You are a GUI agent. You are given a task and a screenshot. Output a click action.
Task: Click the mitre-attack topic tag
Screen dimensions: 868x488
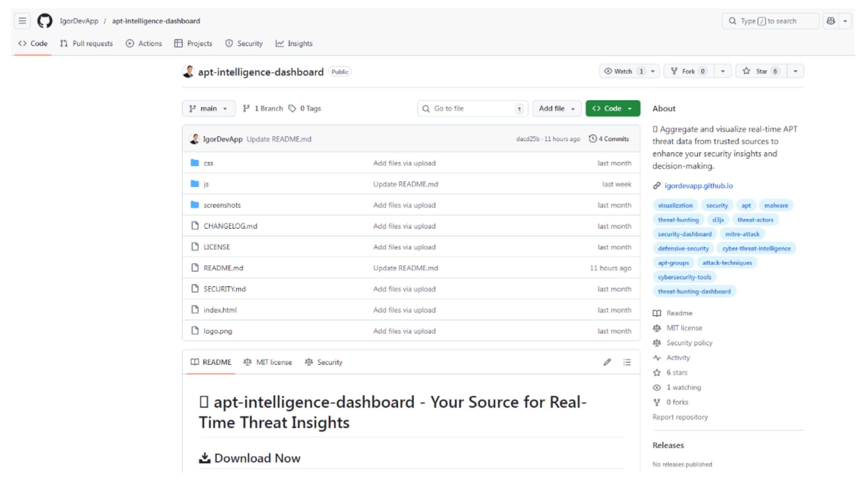tap(742, 234)
